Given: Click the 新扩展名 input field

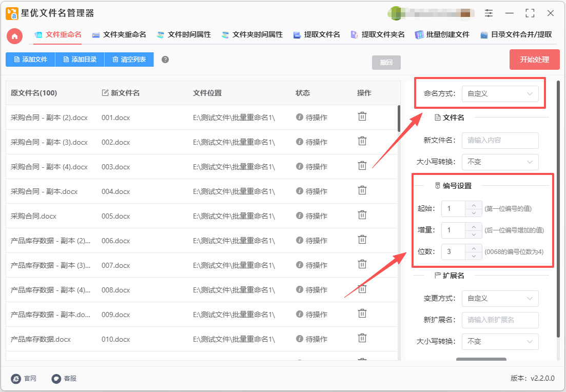Looking at the screenshot, I should coord(500,320).
